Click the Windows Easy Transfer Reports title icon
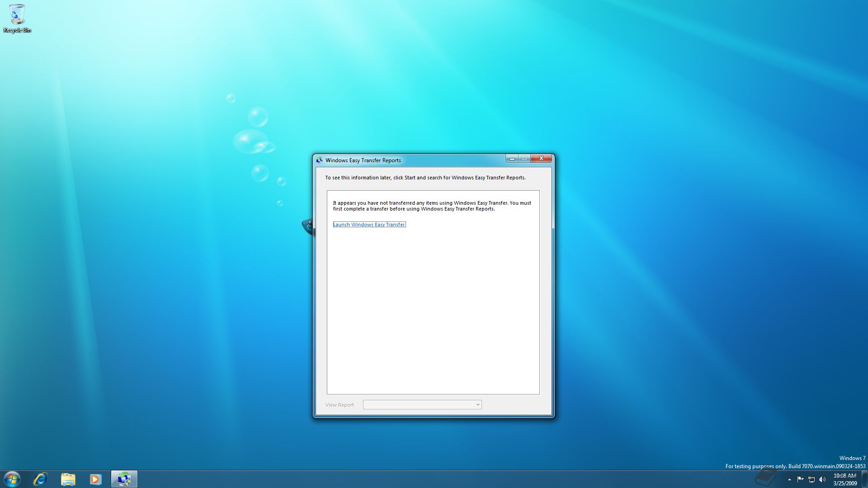 pos(320,160)
